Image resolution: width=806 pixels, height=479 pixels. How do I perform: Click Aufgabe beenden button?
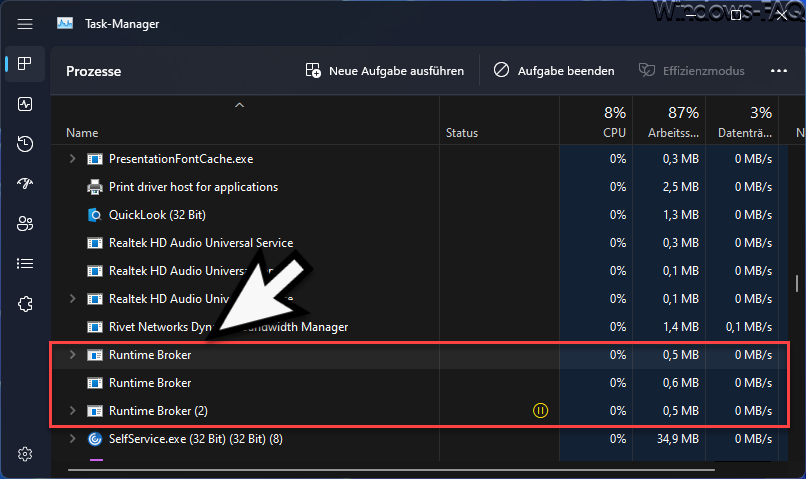point(554,71)
